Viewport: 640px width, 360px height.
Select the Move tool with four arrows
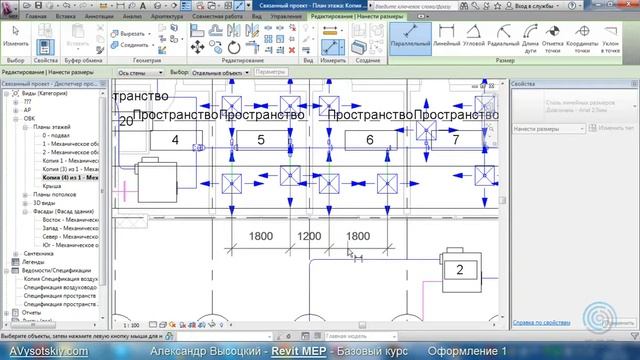[197, 47]
